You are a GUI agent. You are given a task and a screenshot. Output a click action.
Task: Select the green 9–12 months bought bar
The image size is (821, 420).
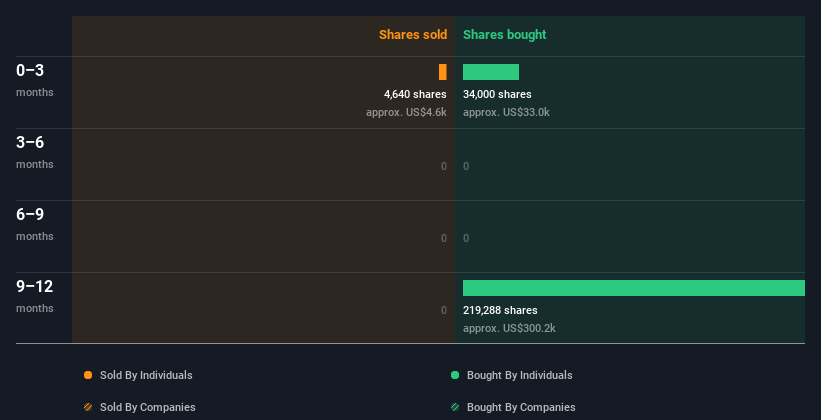(x=634, y=288)
